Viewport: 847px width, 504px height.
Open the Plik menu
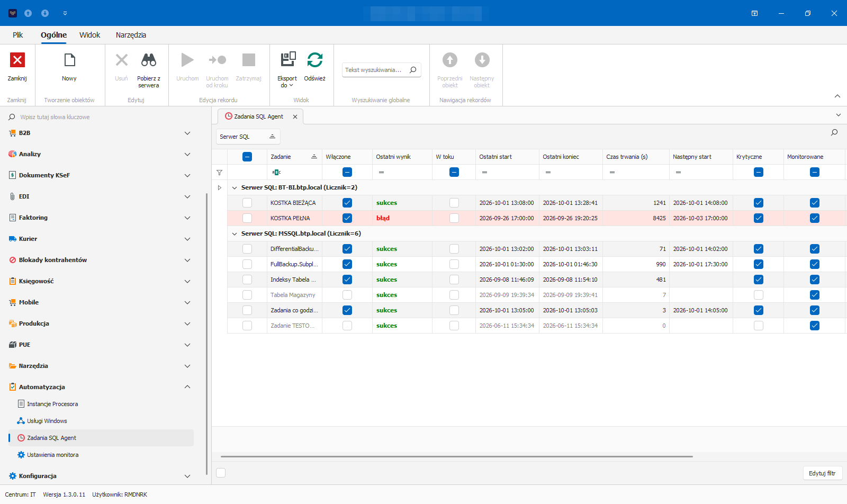[18, 35]
